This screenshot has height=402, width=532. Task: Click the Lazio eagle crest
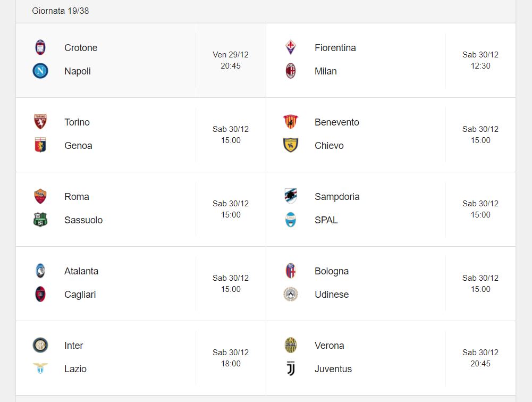[x=40, y=368]
